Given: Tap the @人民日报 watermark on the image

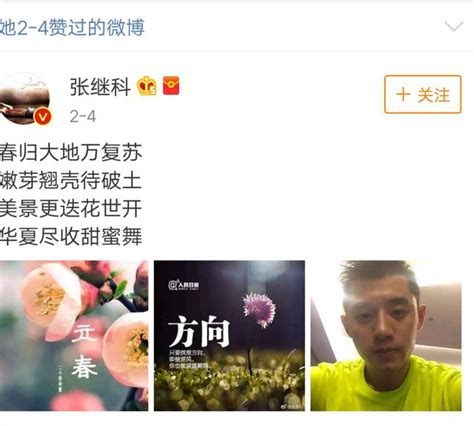Looking at the screenshot, I should tap(184, 285).
